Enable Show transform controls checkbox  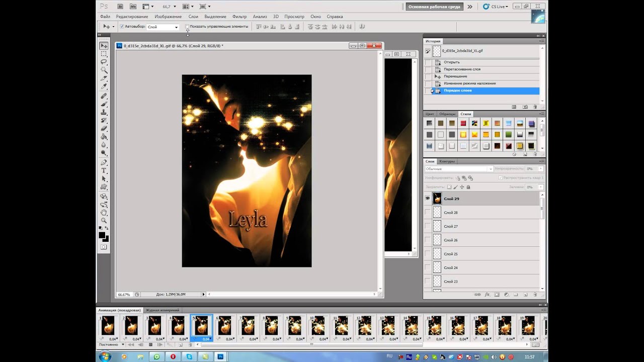click(x=187, y=26)
